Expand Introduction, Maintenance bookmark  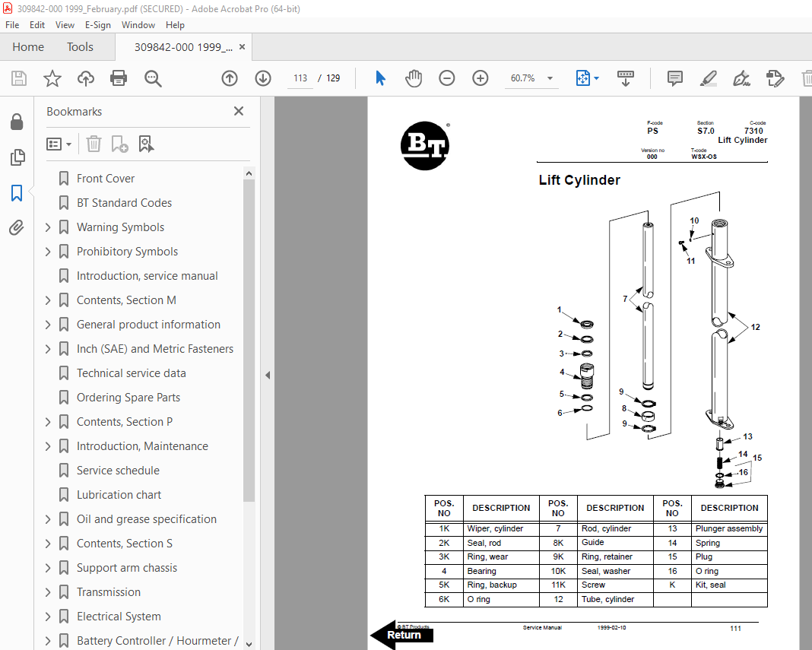click(x=48, y=446)
